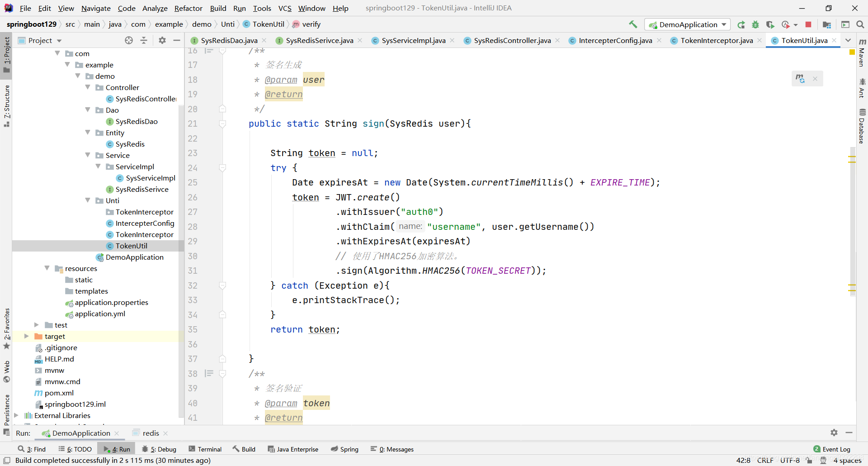Open the Terminal tool window
The height and width of the screenshot is (466, 868).
pos(205,449)
